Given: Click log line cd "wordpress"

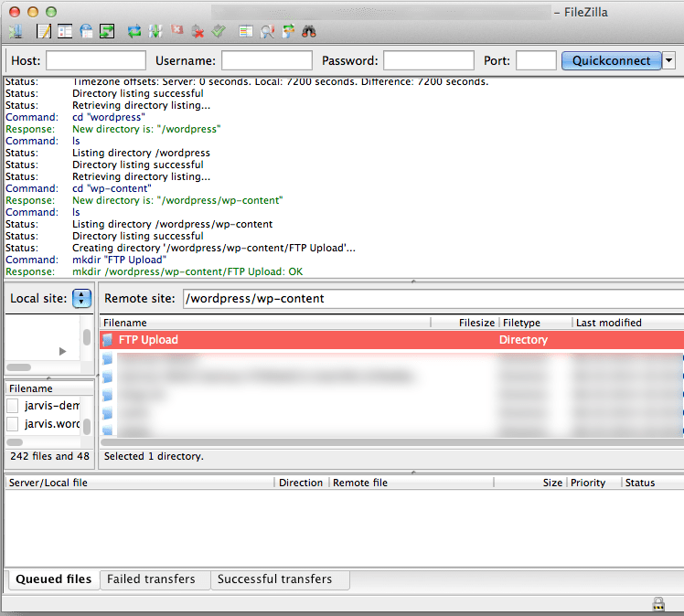Looking at the screenshot, I should [109, 117].
